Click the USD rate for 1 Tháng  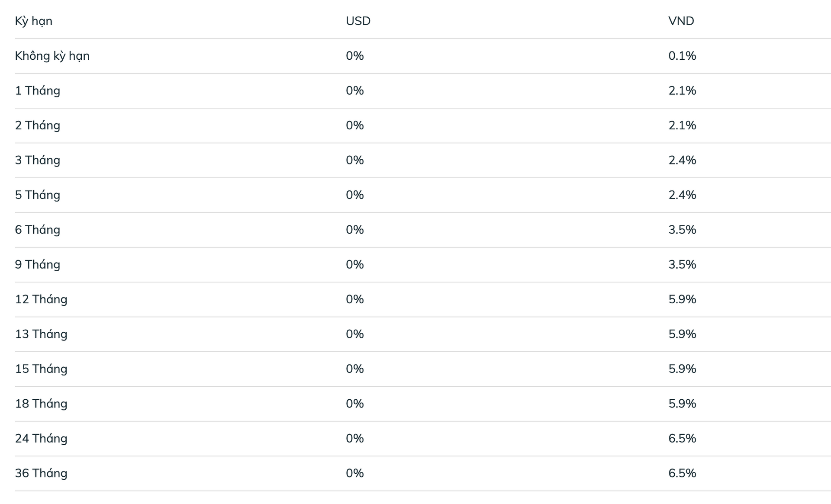point(354,90)
